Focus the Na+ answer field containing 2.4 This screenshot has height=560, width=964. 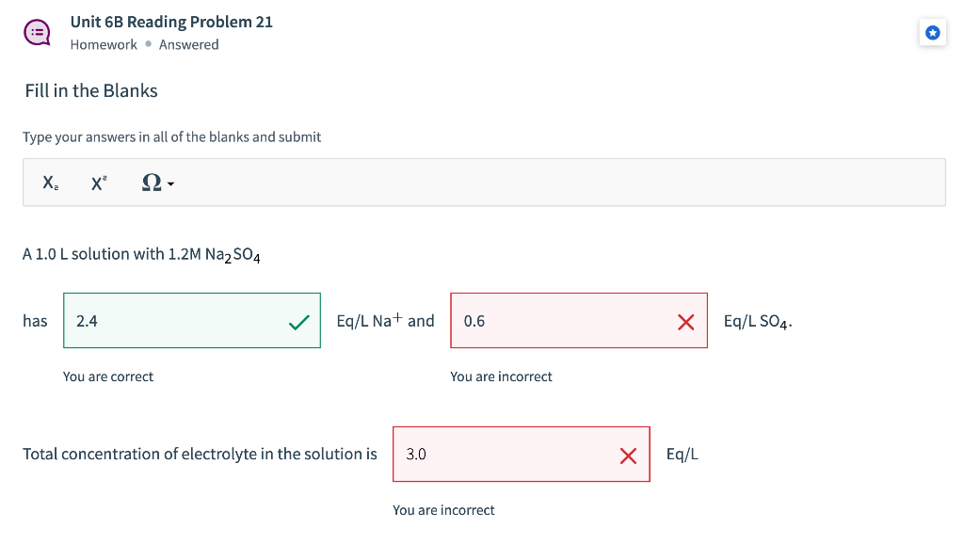pyautogui.click(x=179, y=321)
